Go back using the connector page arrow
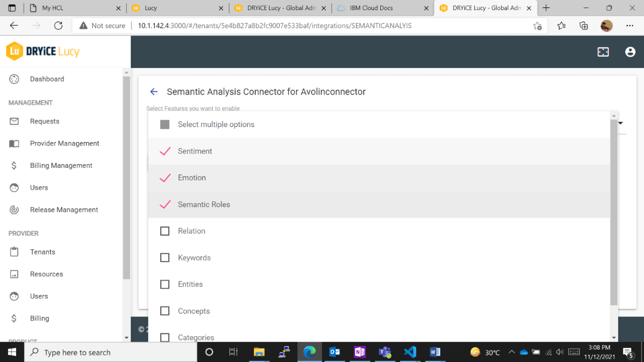Viewport: 644px width, 362px height. 154,92
